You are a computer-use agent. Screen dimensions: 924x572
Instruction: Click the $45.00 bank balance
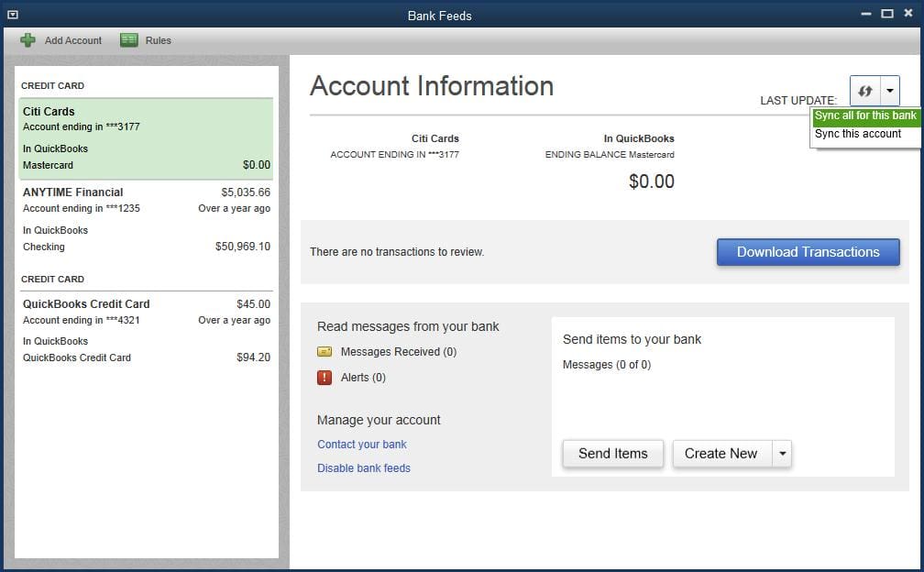[x=253, y=304]
